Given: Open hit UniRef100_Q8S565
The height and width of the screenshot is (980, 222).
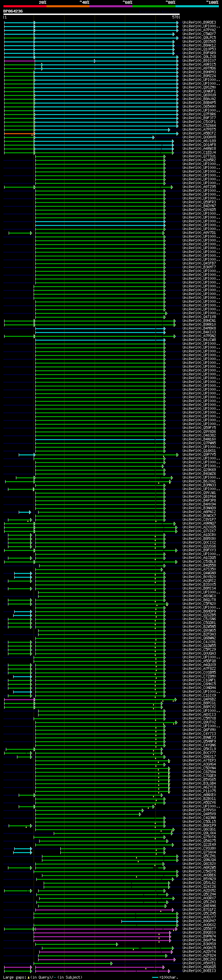Looking at the screenshot, I should [x=199, y=41].
